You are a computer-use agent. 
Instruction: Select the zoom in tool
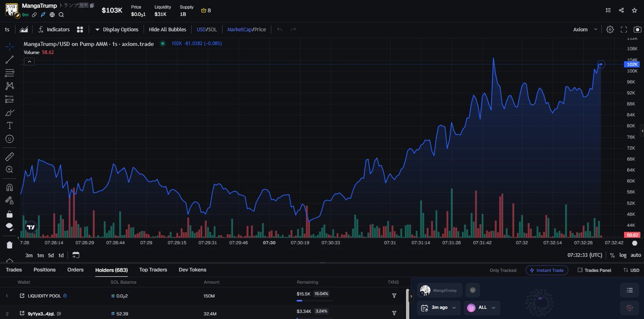10,169
